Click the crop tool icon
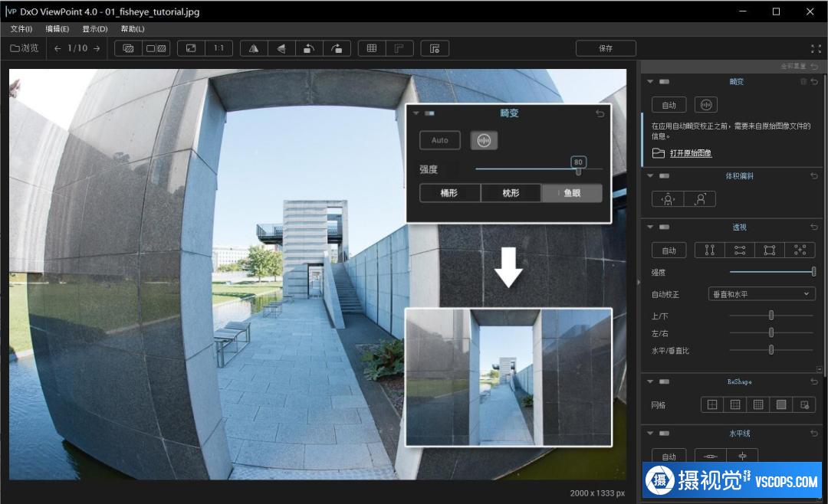Image resolution: width=828 pixels, height=504 pixels. [399, 48]
